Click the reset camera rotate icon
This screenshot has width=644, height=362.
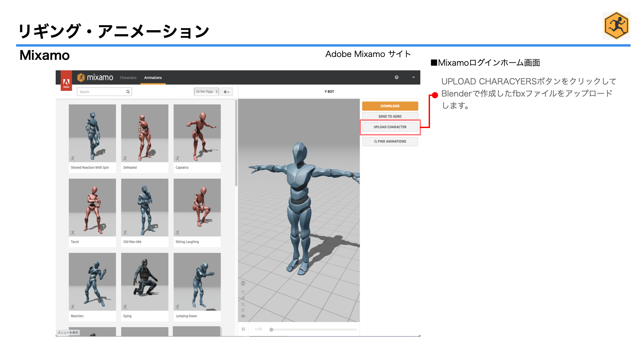pos(243,292)
